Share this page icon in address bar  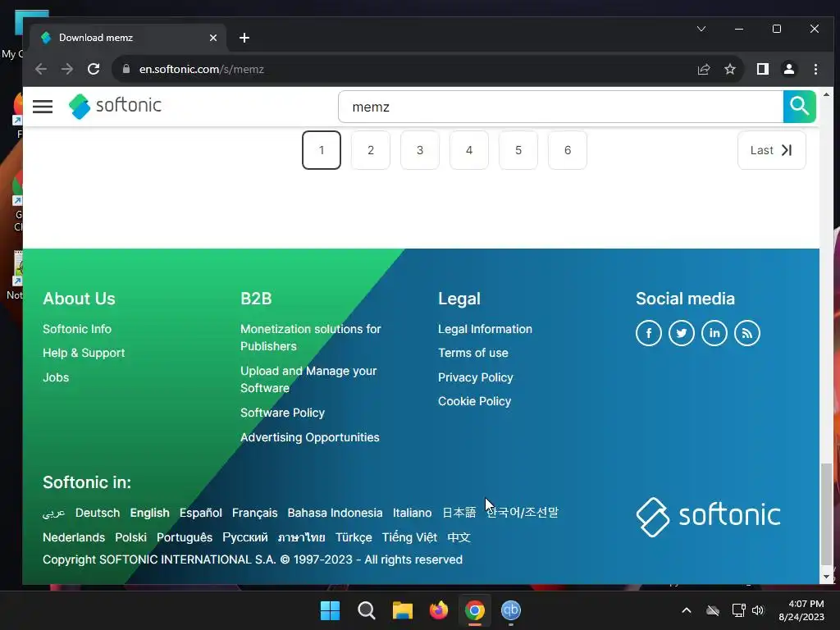(x=703, y=69)
